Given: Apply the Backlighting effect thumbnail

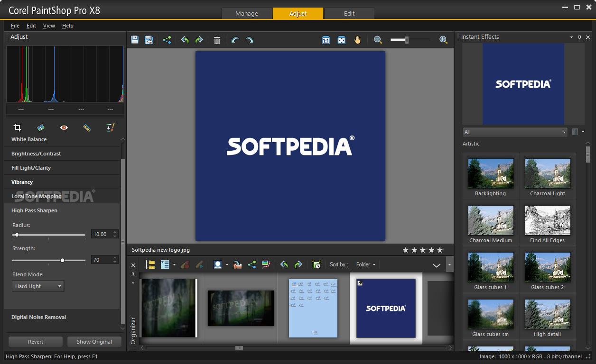Looking at the screenshot, I should tap(490, 173).
